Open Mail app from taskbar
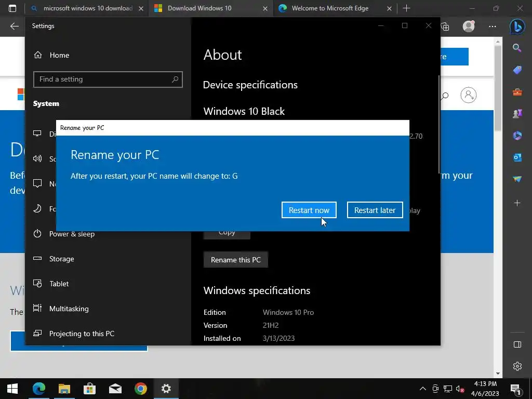 (x=115, y=389)
